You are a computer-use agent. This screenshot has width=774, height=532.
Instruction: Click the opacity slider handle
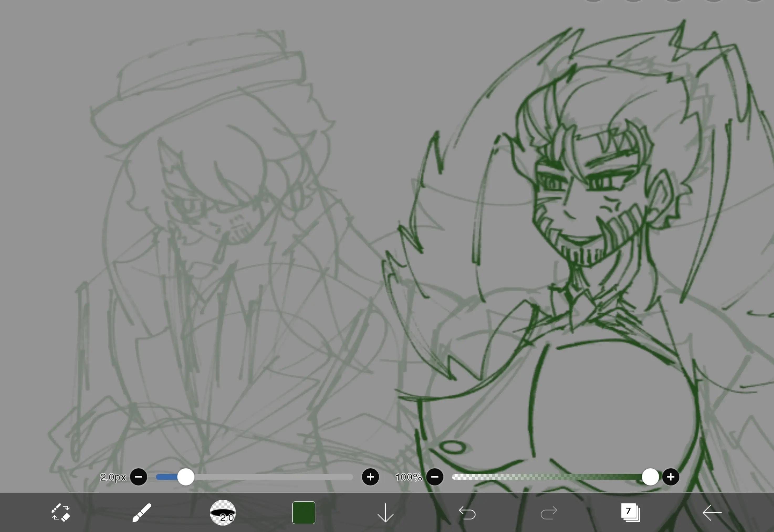(x=650, y=477)
